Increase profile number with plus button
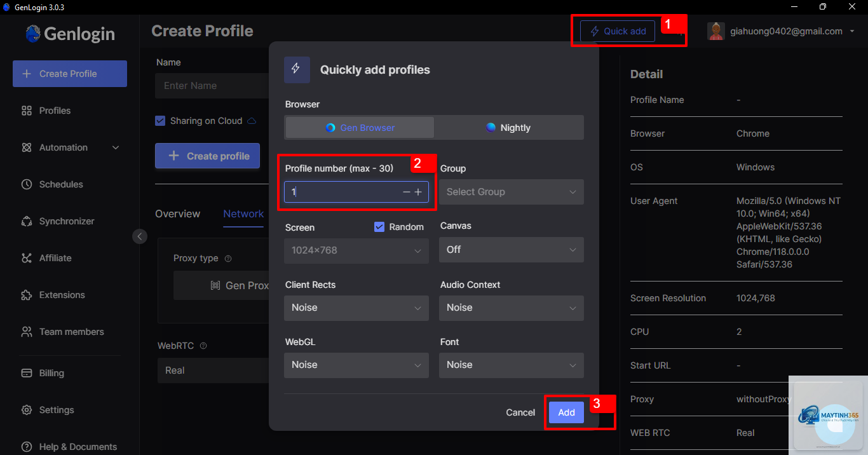 pyautogui.click(x=418, y=192)
